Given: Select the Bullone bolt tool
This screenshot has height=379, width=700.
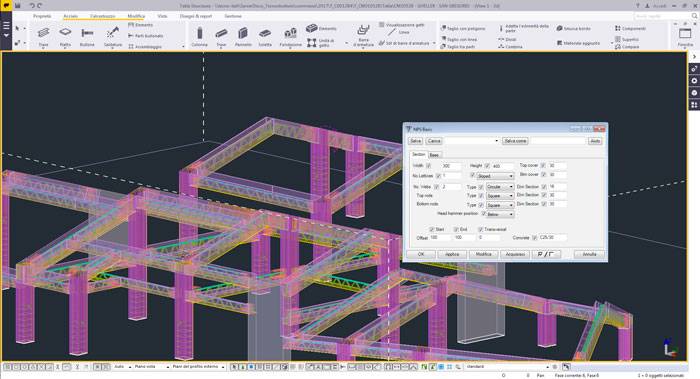Looking at the screenshot, I should click(87, 36).
